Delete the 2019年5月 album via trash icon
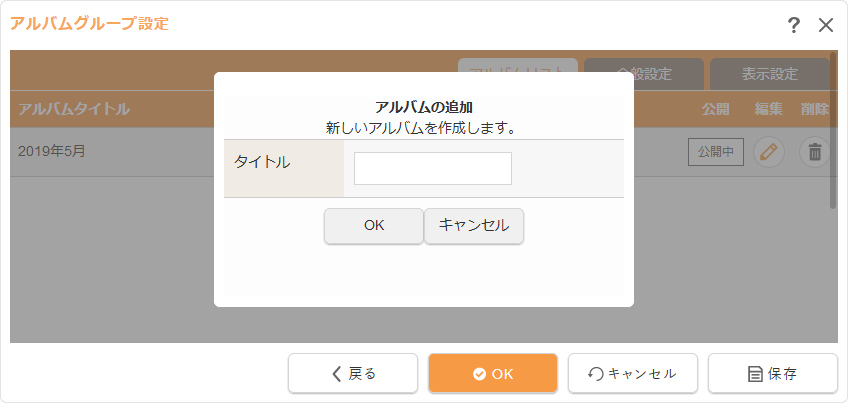The image size is (848, 403). [815, 152]
